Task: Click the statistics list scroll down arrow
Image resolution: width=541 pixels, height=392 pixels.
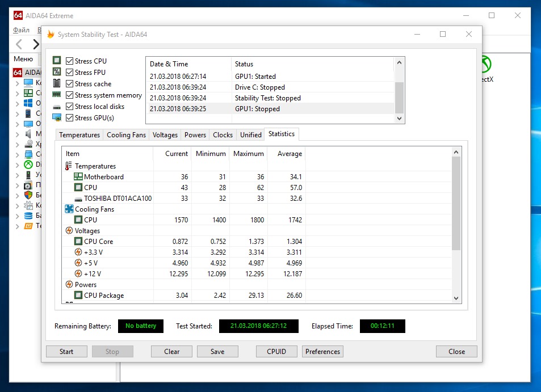Action: [x=456, y=298]
